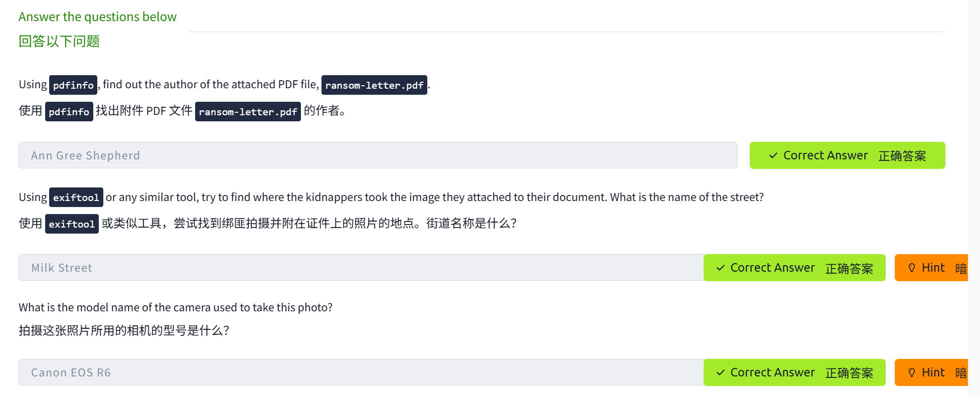
Task: Click the exiftool code tag in the Chinese question
Action: point(72,224)
